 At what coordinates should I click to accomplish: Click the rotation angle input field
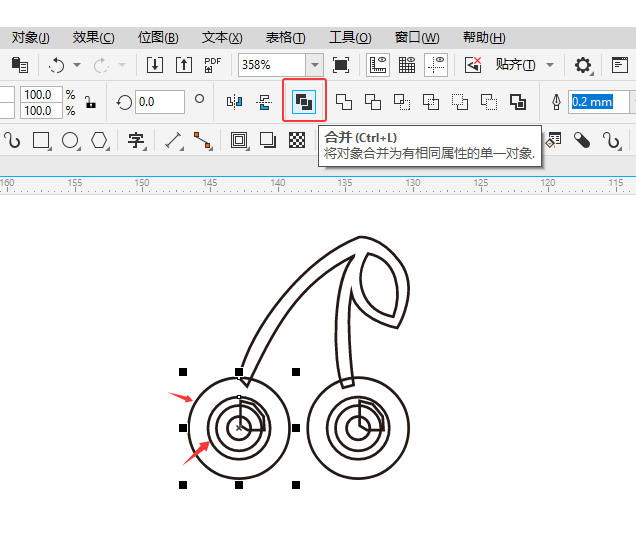click(160, 102)
